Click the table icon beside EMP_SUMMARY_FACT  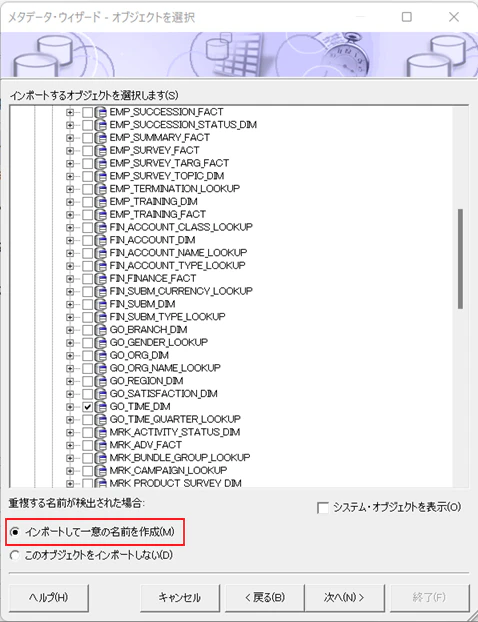(101, 138)
